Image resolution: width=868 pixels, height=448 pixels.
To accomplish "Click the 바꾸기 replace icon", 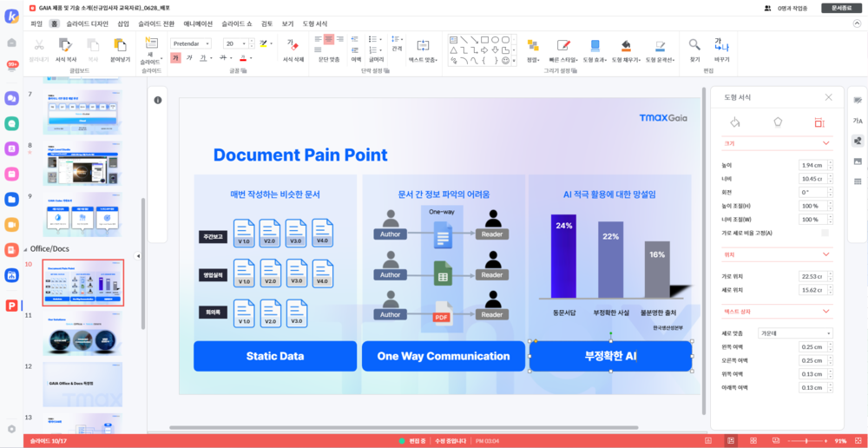I will click(721, 47).
